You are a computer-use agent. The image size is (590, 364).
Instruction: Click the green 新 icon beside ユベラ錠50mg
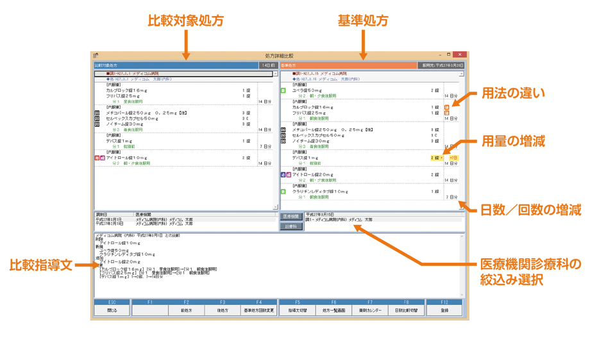283,91
